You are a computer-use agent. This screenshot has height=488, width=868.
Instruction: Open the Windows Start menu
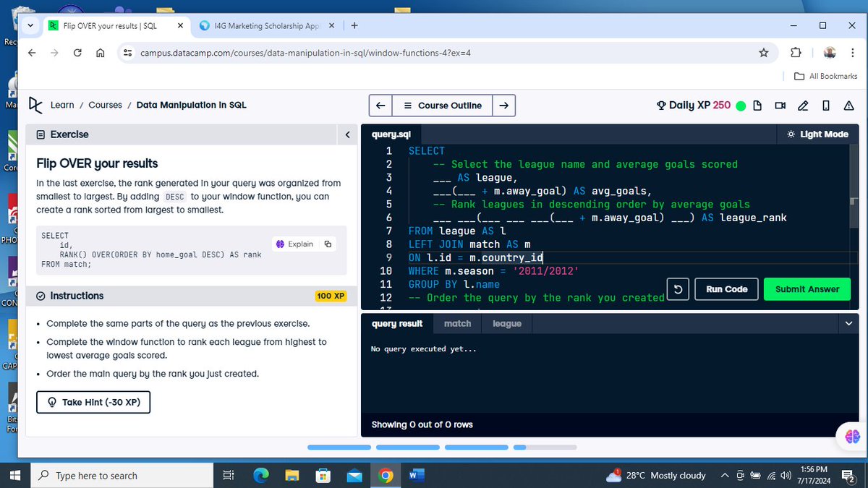click(14, 475)
